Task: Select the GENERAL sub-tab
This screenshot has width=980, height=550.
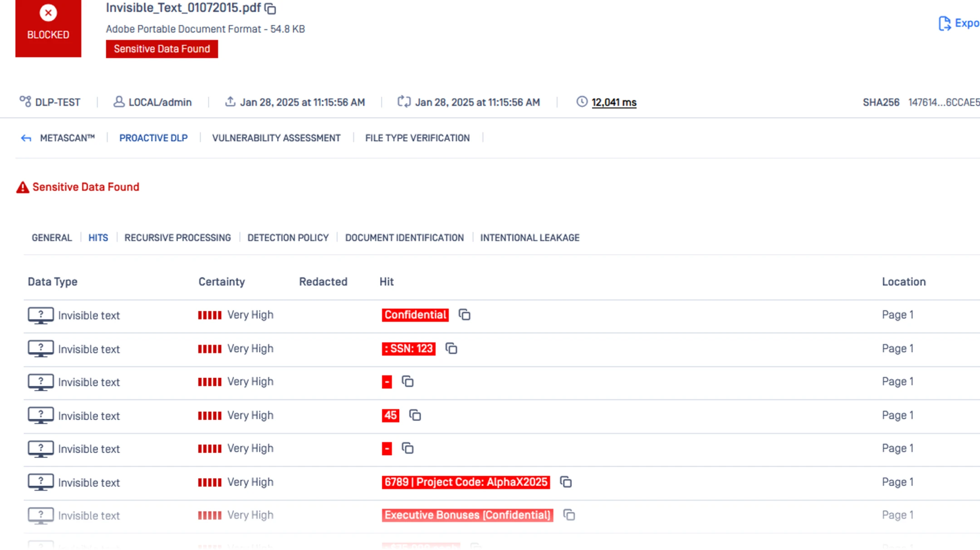Action: (52, 238)
